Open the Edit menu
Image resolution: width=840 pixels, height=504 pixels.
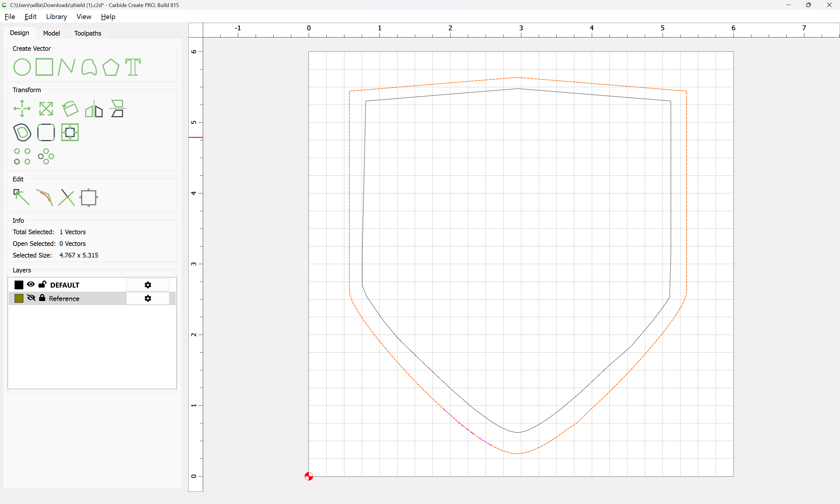coord(30,17)
